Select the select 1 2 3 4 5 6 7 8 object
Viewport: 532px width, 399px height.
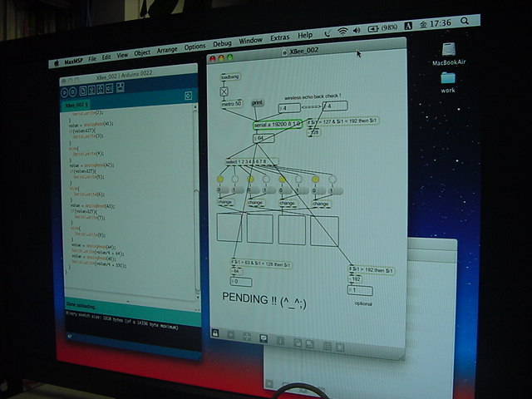point(252,162)
